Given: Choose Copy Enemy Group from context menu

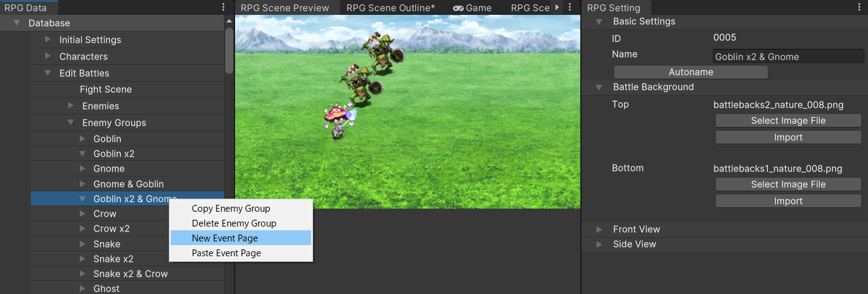Looking at the screenshot, I should pyautogui.click(x=241, y=209).
